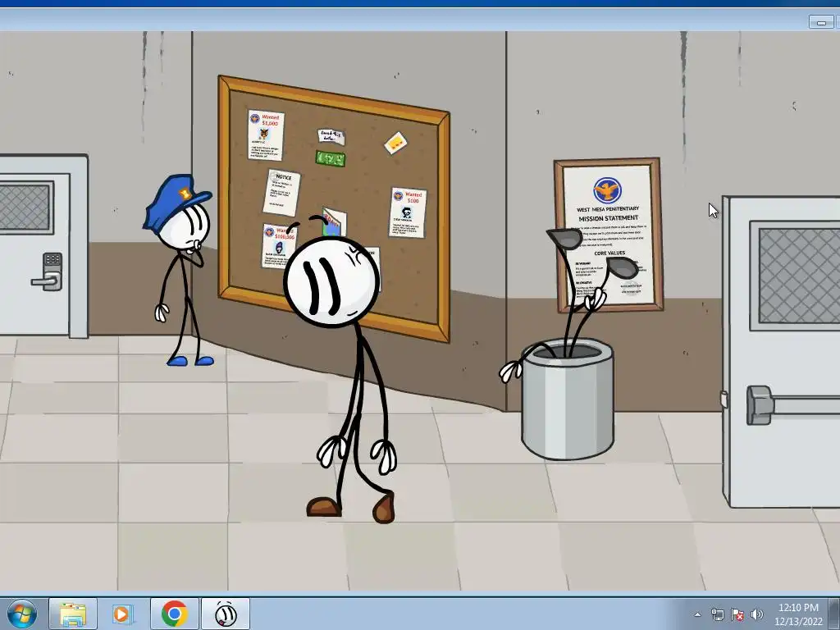Launch Windows Media Player from taskbar
This screenshot has height=630, width=840.
click(121, 614)
